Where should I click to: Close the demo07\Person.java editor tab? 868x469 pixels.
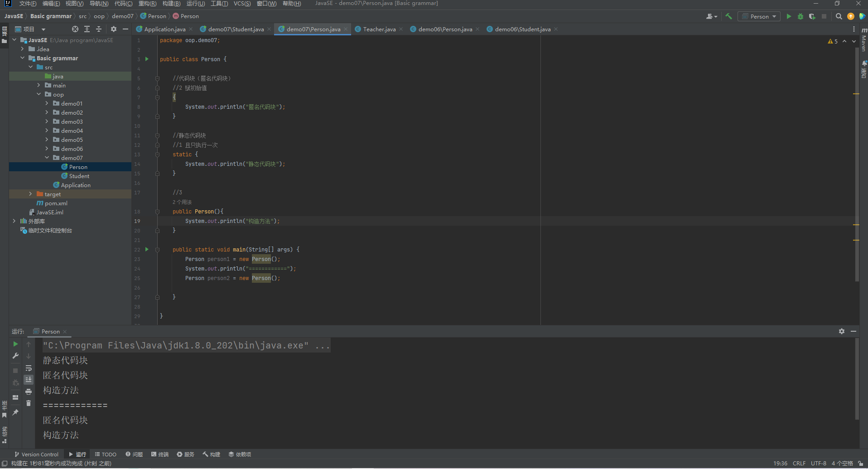(x=346, y=29)
